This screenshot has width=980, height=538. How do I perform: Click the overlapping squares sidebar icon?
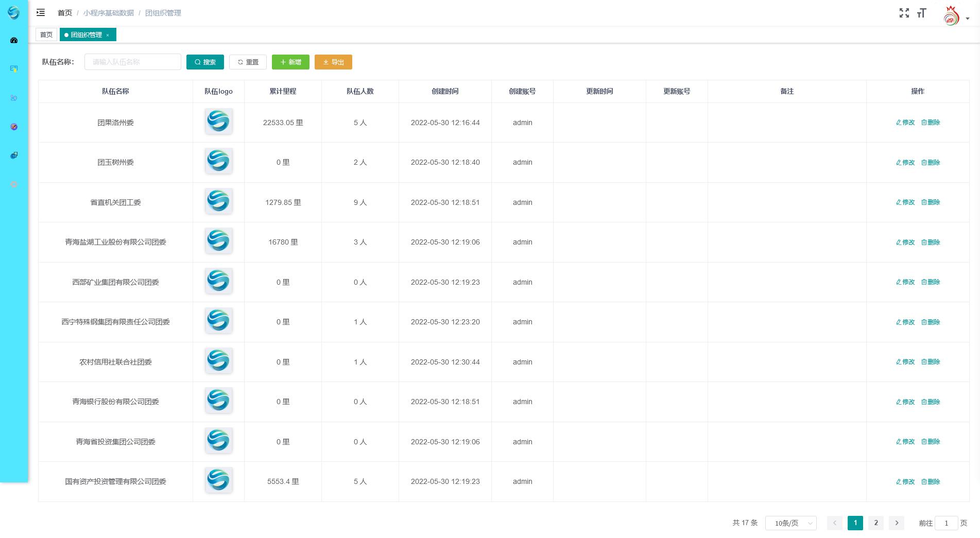[x=14, y=155]
